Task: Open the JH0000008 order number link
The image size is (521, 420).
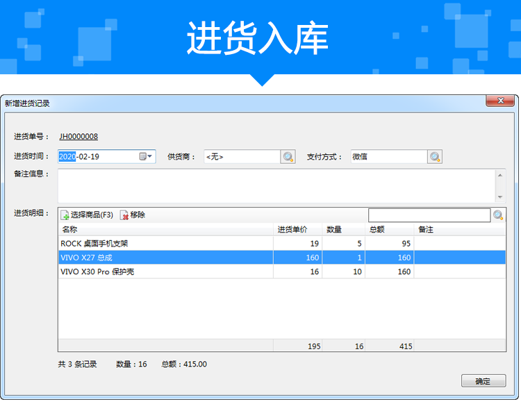Action: coord(78,137)
